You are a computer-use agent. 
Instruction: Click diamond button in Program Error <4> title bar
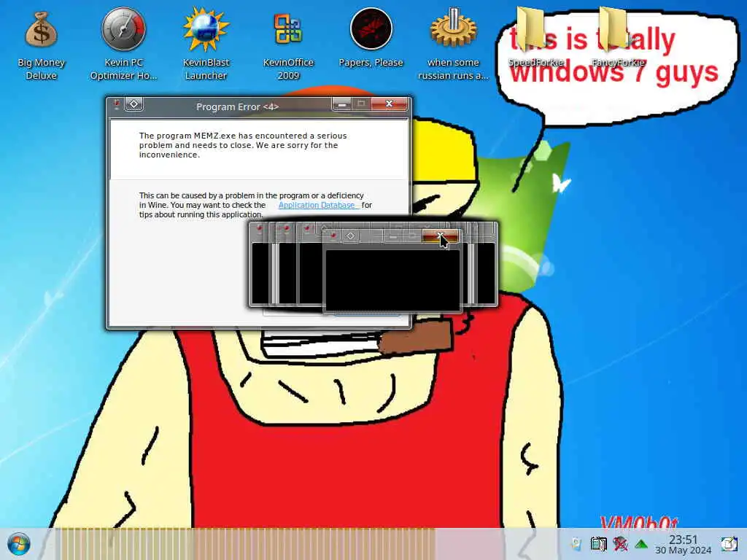[x=134, y=104]
